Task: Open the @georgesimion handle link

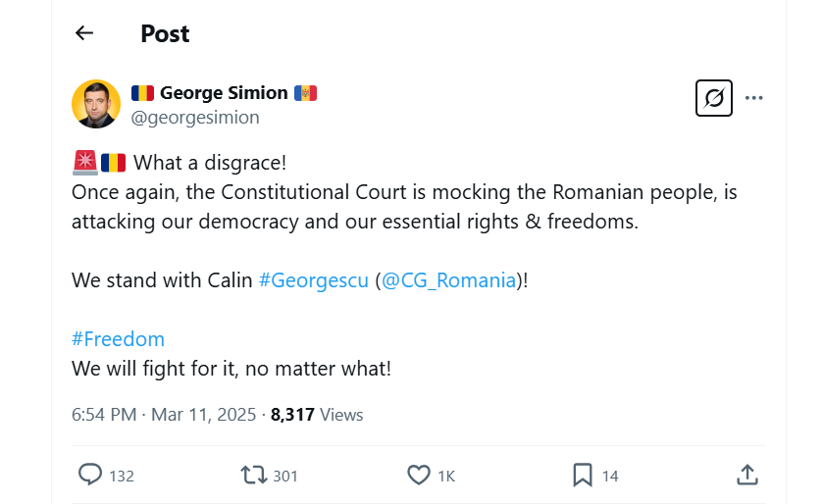Action: 195,118
